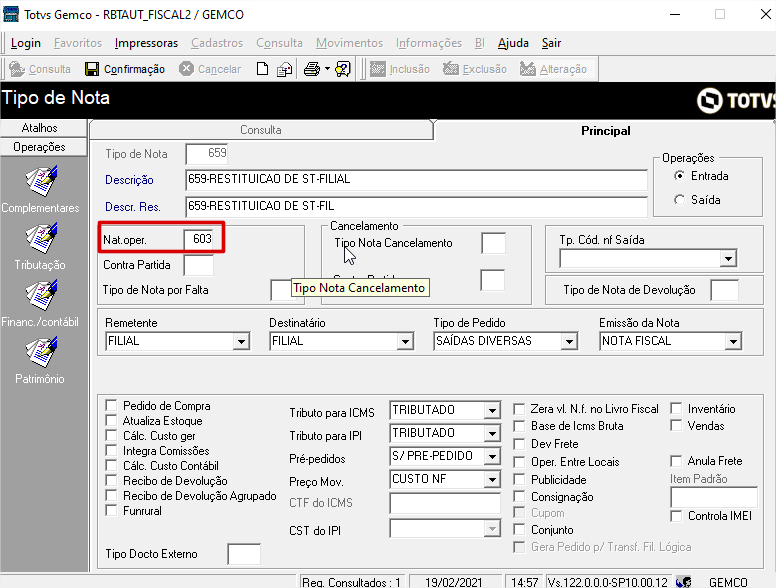The height and width of the screenshot is (588, 776).
Task: Click the Exclusão toolbar button
Action: [475, 69]
